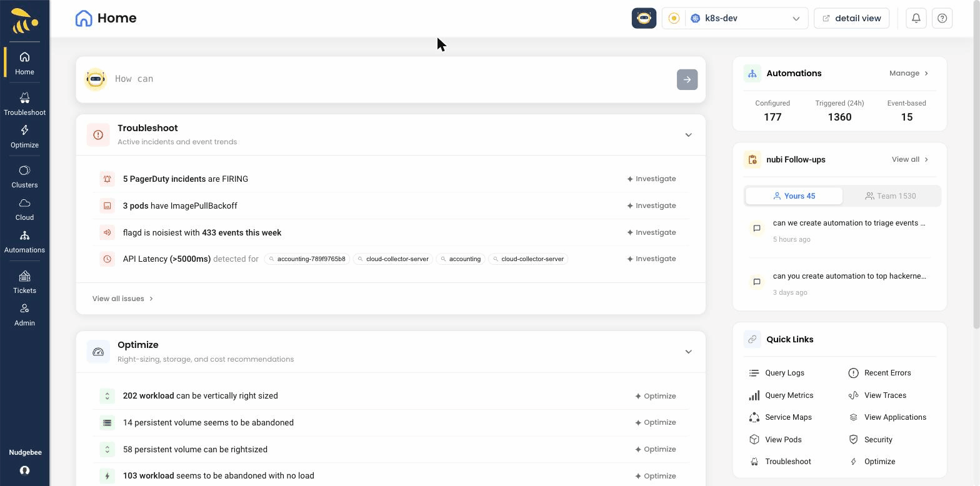Optimize 14 abandoned persistent volumes
This screenshot has width=980, height=486.
656,422
